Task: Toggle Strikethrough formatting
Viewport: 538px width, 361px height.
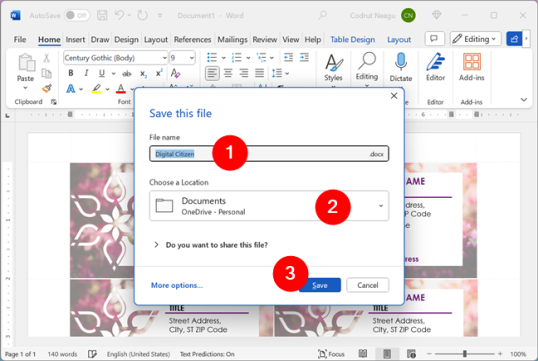Action: tap(127, 73)
